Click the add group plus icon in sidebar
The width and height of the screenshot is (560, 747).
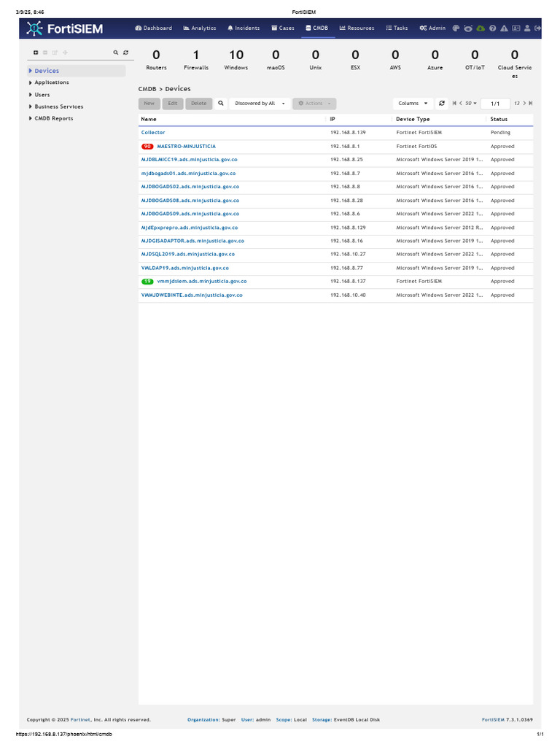coord(36,53)
